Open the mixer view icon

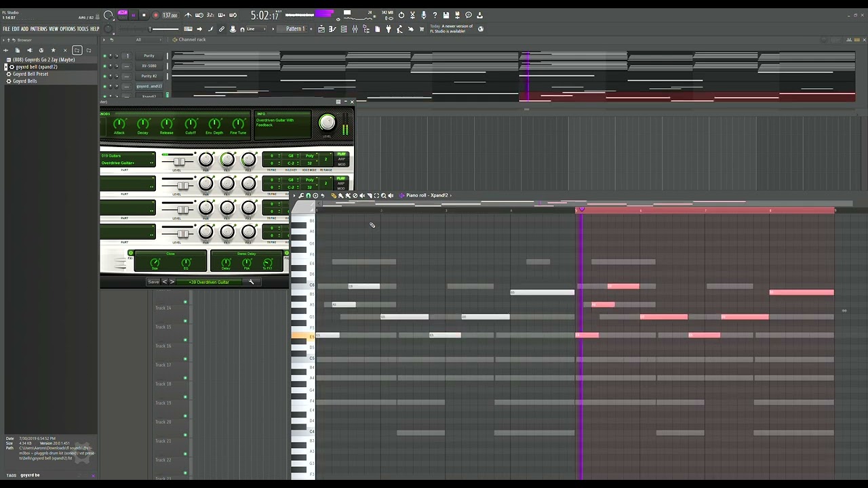(x=355, y=29)
